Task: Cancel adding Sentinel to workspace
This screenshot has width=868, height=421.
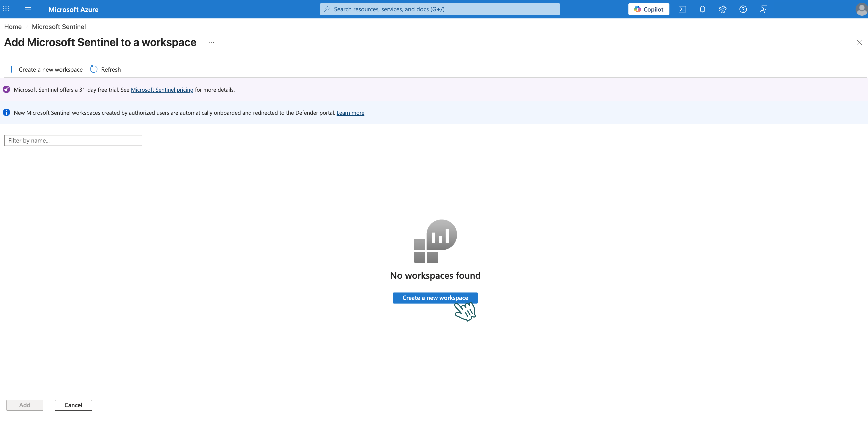Action: point(73,405)
